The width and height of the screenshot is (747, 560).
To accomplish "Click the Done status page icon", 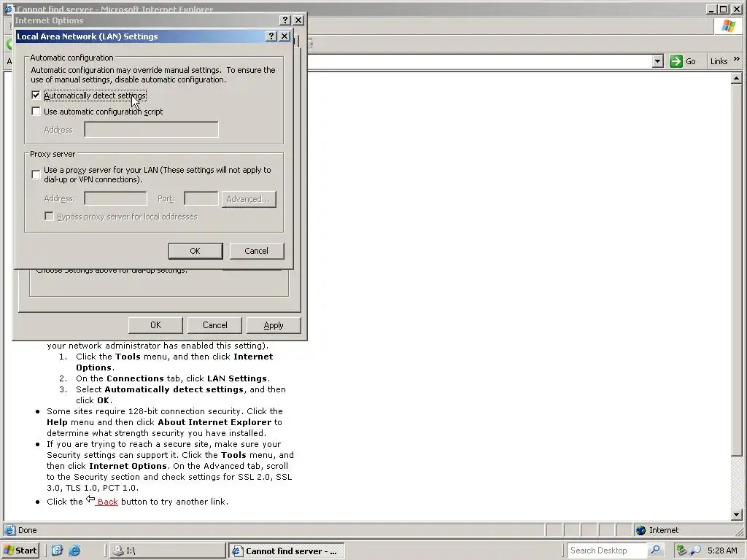I will click(9, 530).
